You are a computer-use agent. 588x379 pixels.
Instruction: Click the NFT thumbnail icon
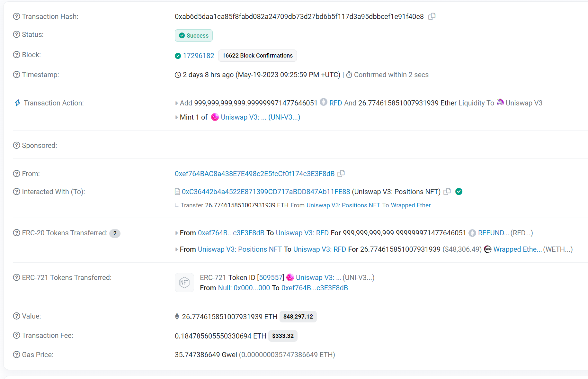click(x=184, y=283)
